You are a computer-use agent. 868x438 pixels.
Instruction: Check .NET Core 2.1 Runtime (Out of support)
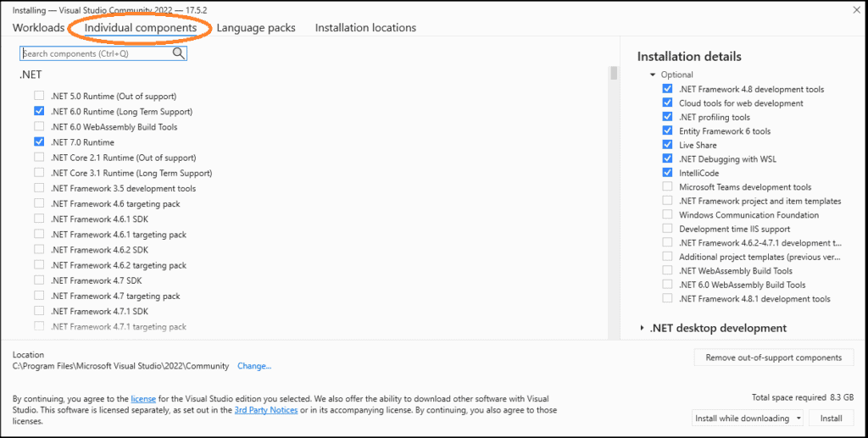(39, 158)
